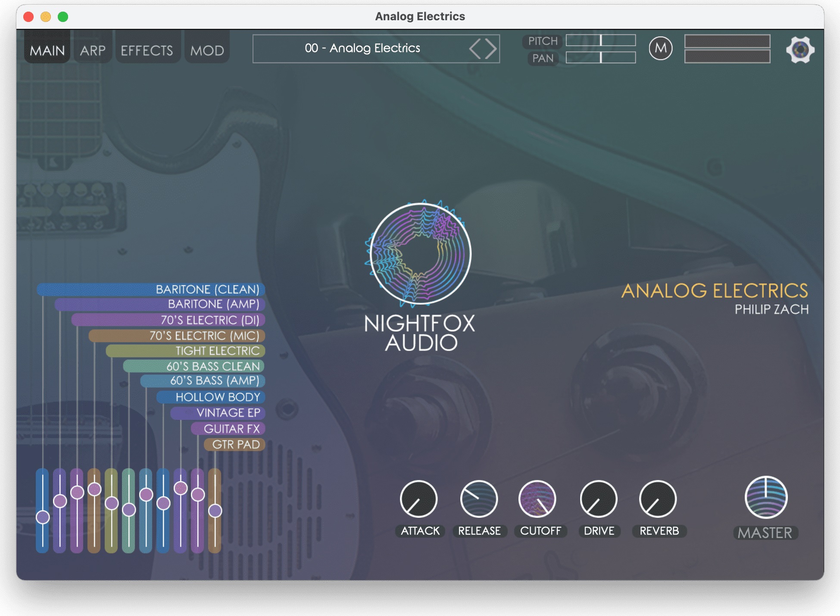Click the DRIVE knob
The height and width of the screenshot is (616, 840).
(x=599, y=499)
